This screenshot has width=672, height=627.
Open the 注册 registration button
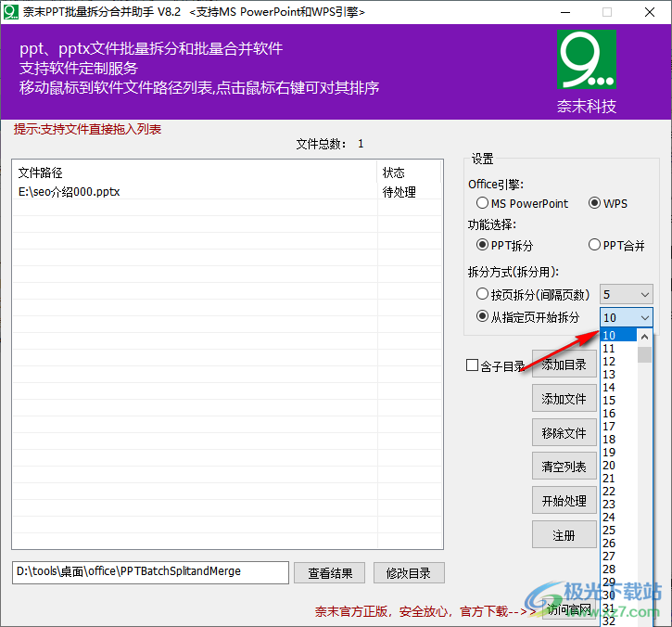pyautogui.click(x=564, y=534)
